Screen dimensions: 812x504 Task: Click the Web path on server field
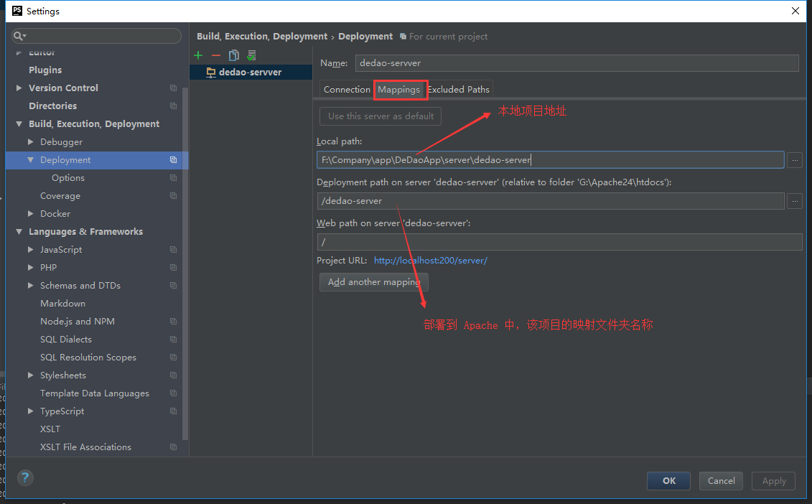click(x=559, y=242)
